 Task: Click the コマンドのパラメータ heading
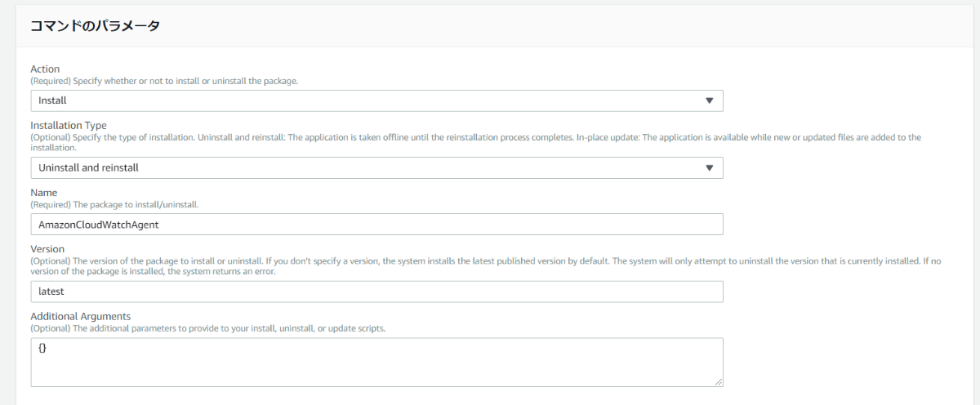(95, 26)
